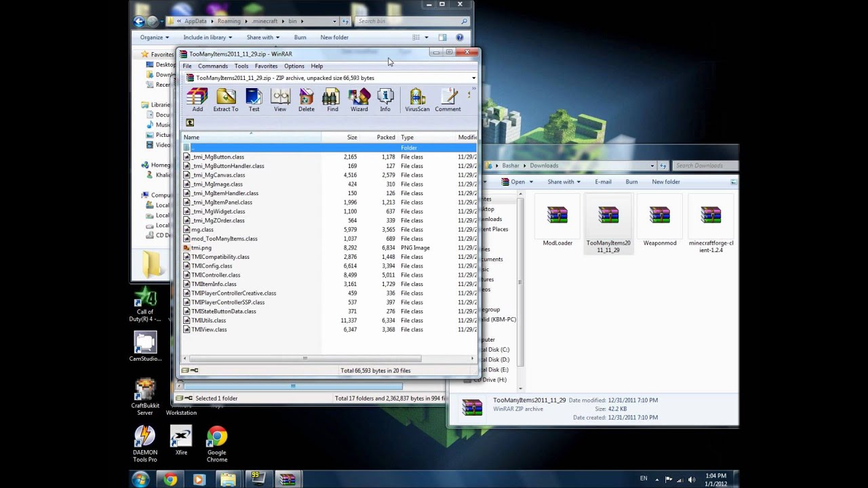Show archive Info

pyautogui.click(x=385, y=100)
